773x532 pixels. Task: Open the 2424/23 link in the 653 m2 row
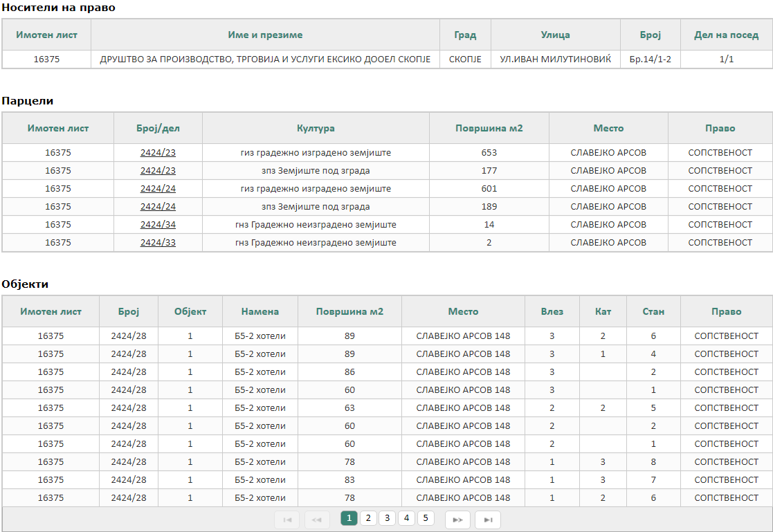(158, 153)
